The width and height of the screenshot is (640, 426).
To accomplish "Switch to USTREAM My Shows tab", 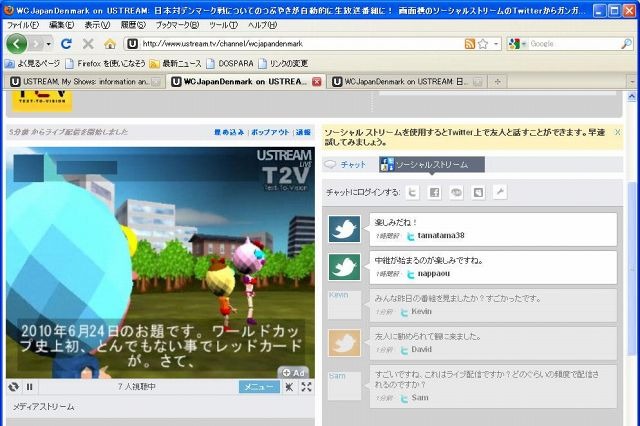I will point(85,82).
